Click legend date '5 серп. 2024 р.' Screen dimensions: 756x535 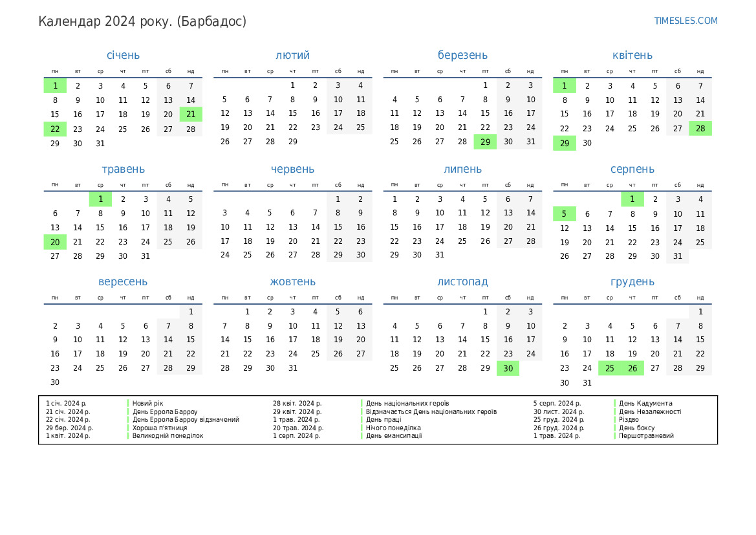coord(557,403)
